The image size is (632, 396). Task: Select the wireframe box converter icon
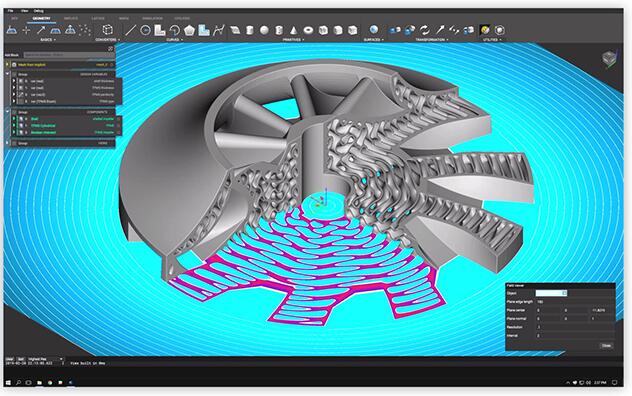108,30
